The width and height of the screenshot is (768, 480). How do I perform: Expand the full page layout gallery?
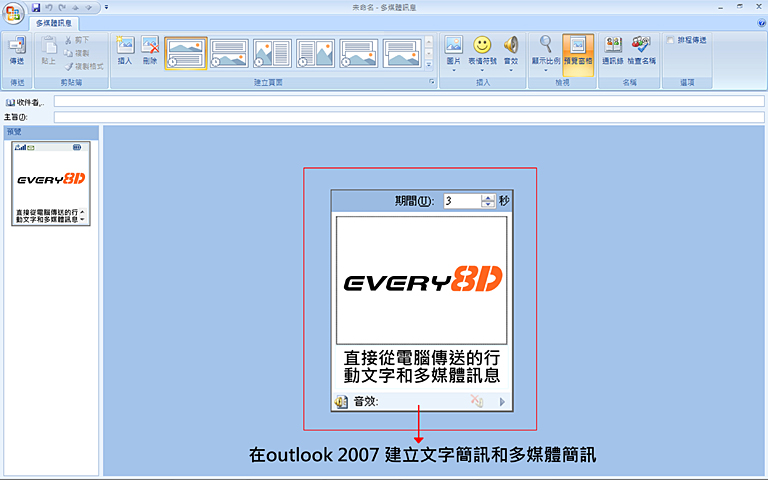pos(429,64)
